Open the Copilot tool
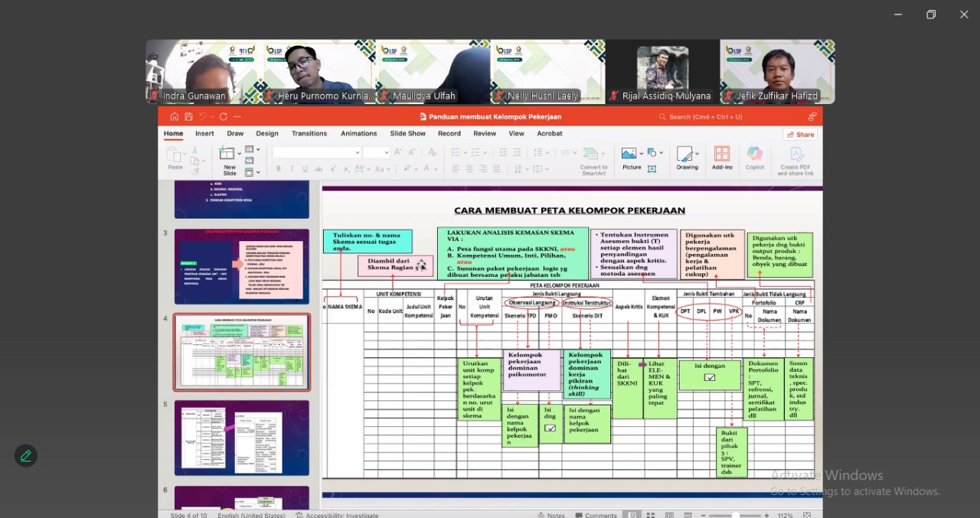 coord(755,158)
